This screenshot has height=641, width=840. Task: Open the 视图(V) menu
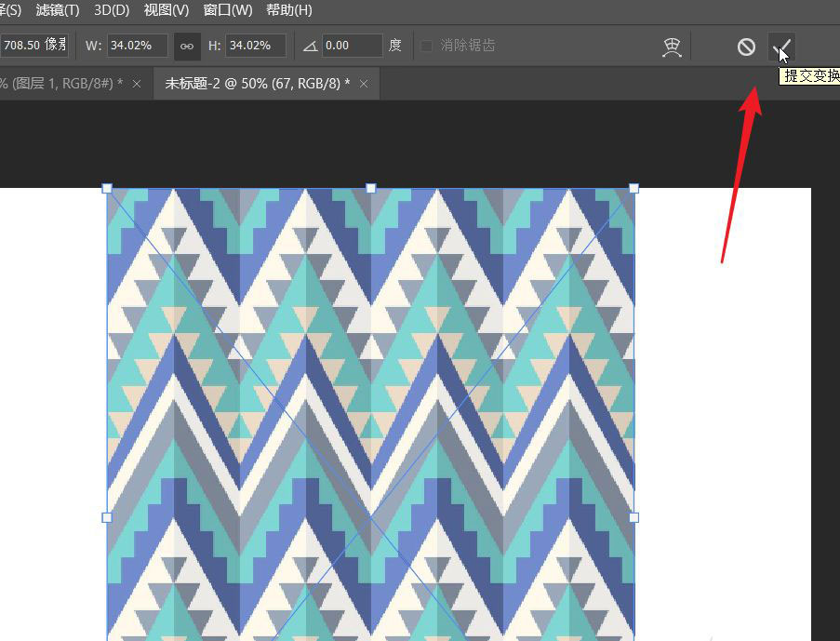(167, 10)
